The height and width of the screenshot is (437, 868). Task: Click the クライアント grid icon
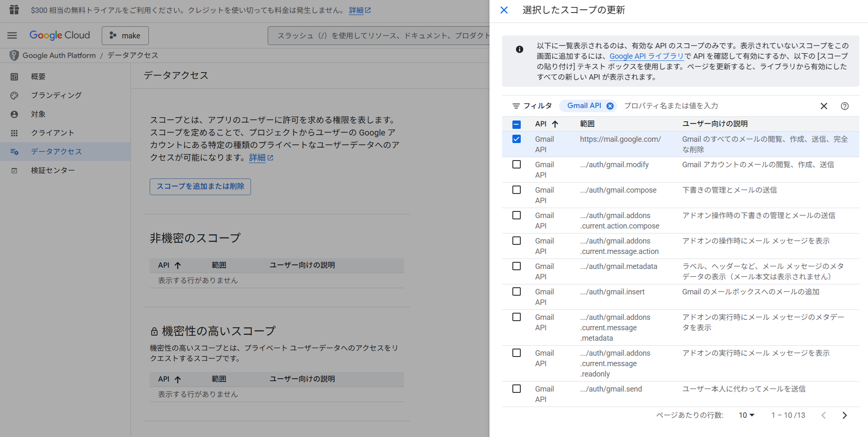[14, 133]
